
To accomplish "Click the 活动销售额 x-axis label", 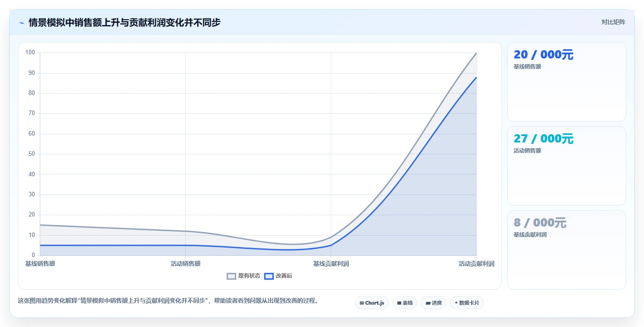I will [186, 264].
